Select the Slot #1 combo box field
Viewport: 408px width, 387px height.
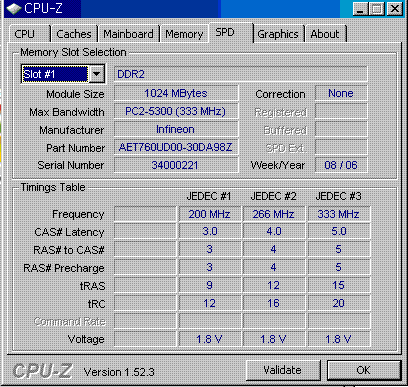(63, 74)
